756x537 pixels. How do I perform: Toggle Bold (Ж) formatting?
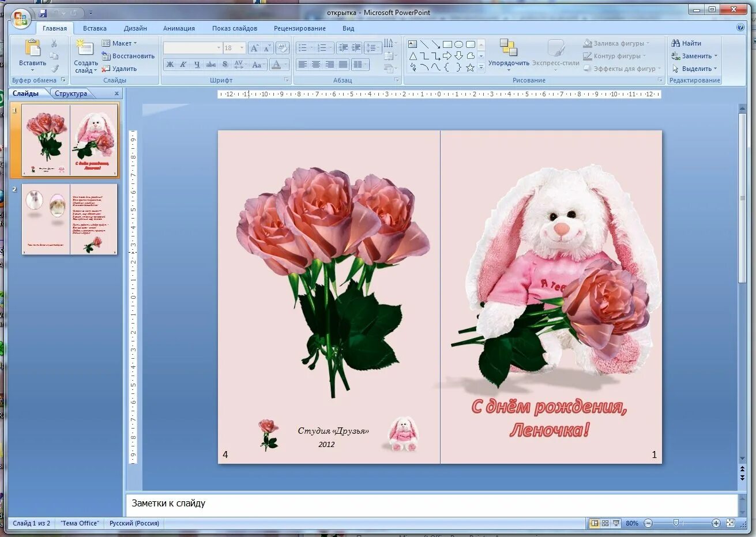pyautogui.click(x=170, y=65)
